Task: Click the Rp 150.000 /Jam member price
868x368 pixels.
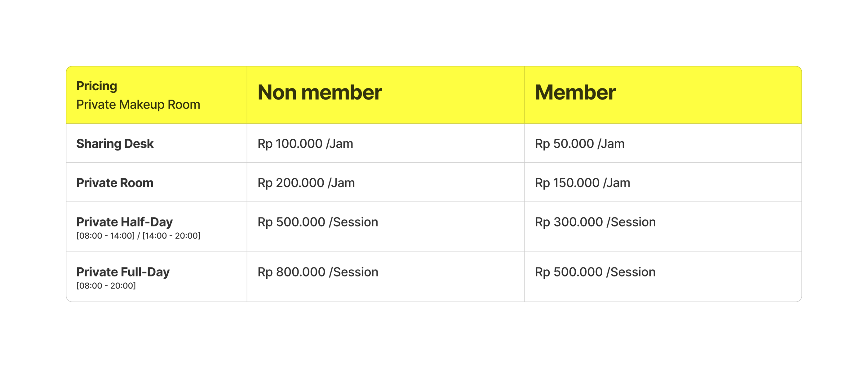Action: 582,183
